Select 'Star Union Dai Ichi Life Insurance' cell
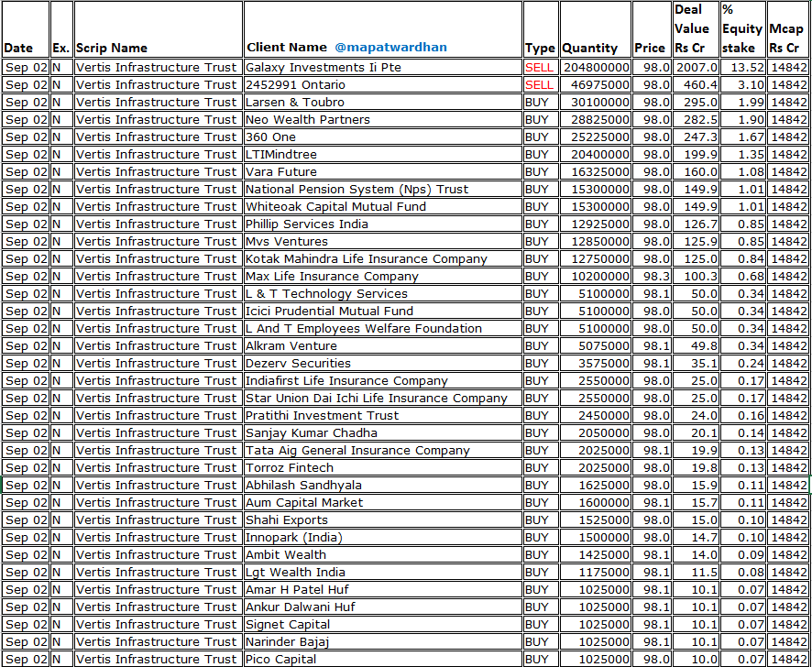The height and width of the screenshot is (667, 812). coord(383,399)
